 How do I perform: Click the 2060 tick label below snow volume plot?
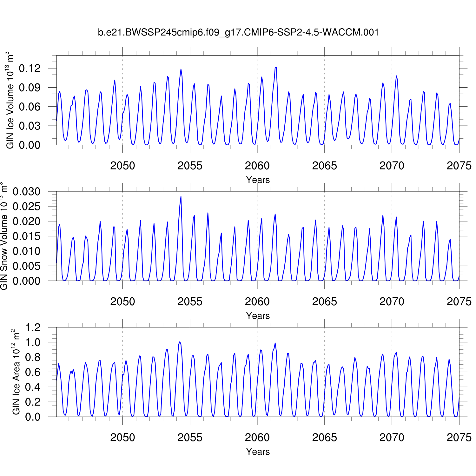[x=257, y=301]
